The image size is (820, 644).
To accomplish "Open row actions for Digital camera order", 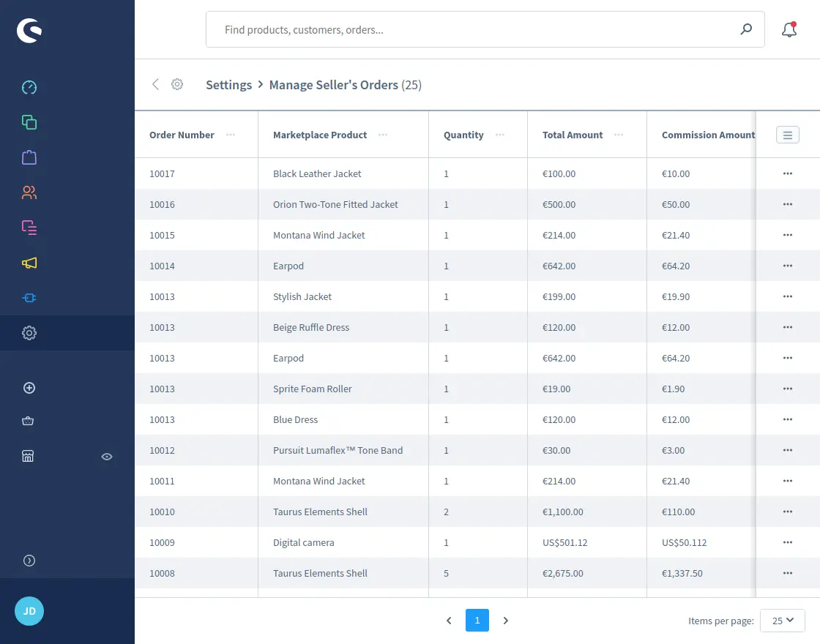I will point(788,542).
